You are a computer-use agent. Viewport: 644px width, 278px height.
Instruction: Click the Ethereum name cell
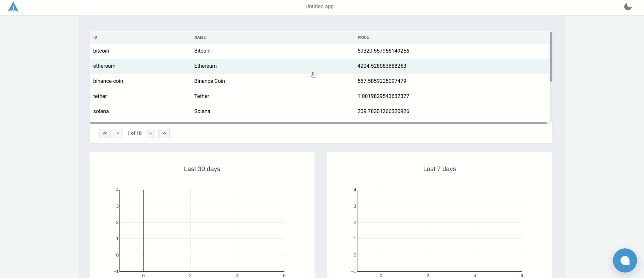pos(205,66)
